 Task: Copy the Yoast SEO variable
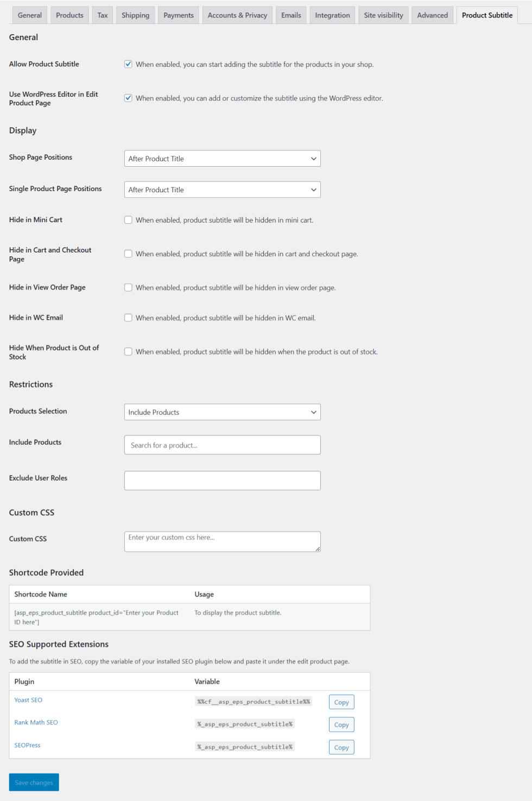tap(341, 702)
